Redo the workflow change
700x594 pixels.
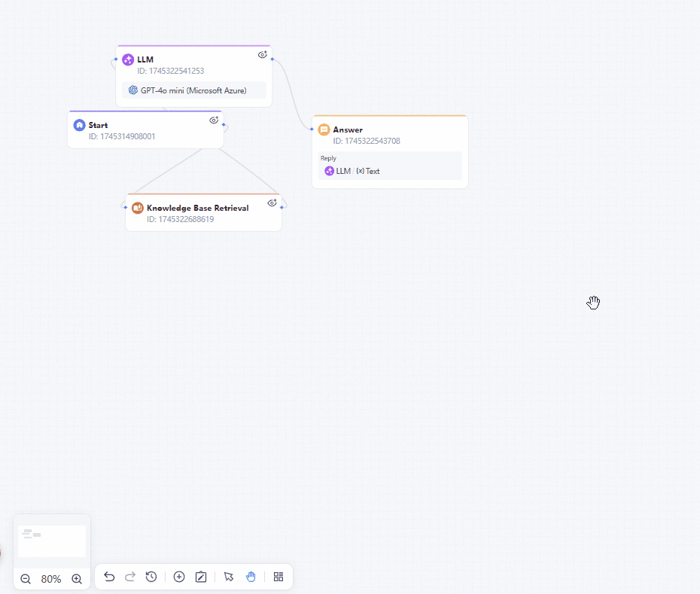(130, 577)
